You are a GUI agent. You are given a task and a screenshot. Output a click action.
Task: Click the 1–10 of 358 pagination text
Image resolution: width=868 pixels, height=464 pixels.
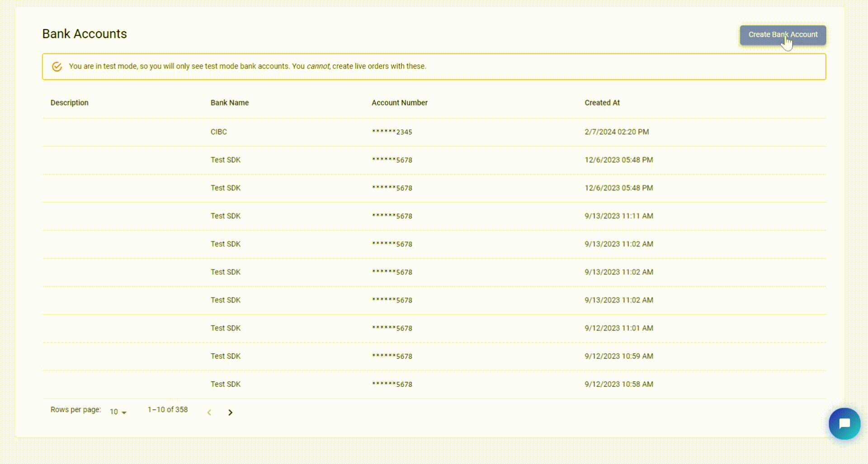(x=168, y=410)
